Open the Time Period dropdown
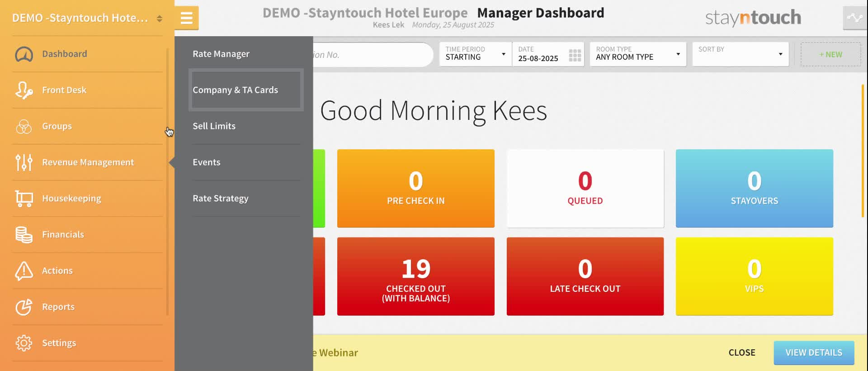The height and width of the screenshot is (371, 868). point(476,54)
